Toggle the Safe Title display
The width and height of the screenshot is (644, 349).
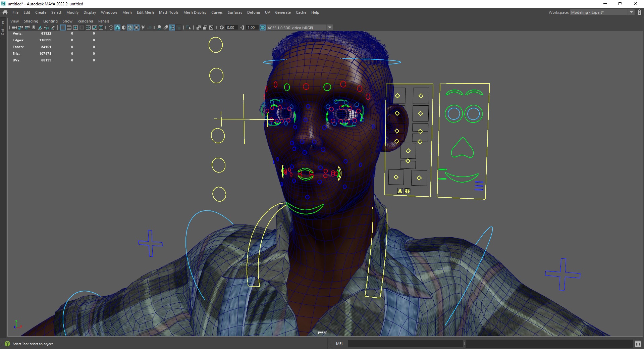pos(101,28)
